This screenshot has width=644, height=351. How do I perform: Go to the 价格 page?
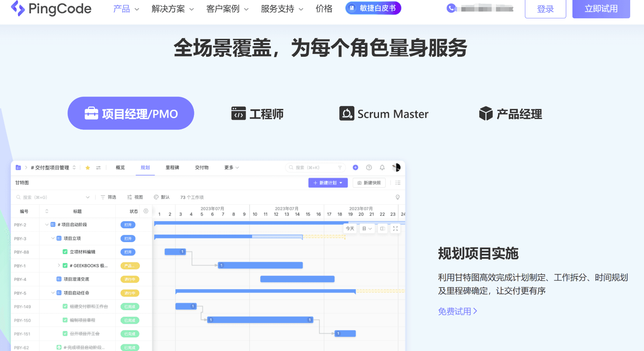coord(324,9)
